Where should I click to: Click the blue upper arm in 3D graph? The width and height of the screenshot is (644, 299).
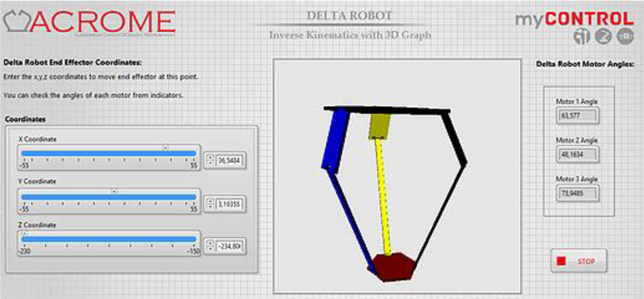[335, 139]
